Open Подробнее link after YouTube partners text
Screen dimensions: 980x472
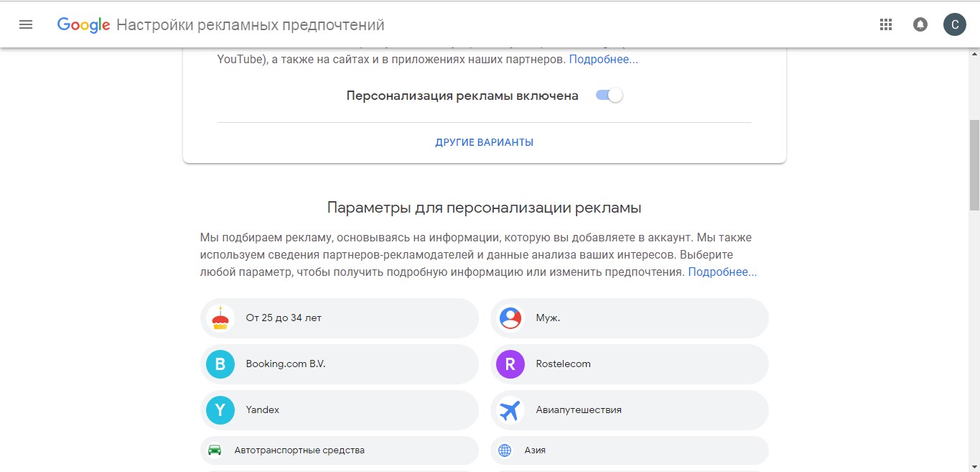click(604, 60)
